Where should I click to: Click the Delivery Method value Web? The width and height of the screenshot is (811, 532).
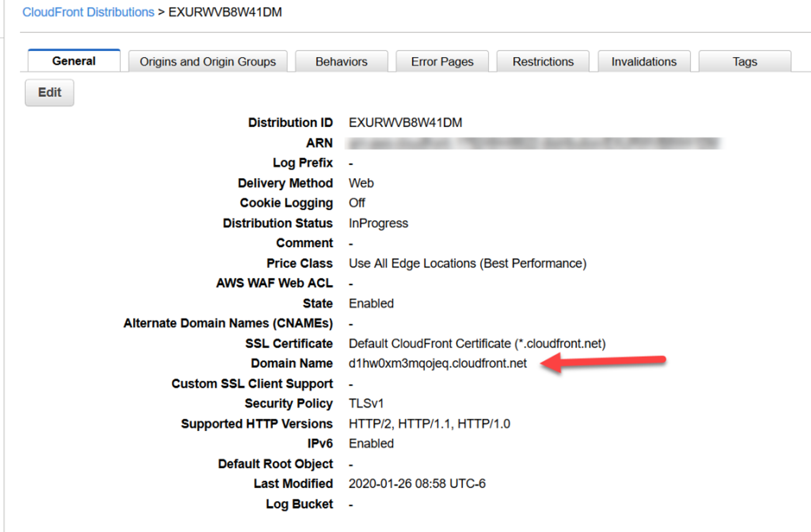[x=361, y=183]
